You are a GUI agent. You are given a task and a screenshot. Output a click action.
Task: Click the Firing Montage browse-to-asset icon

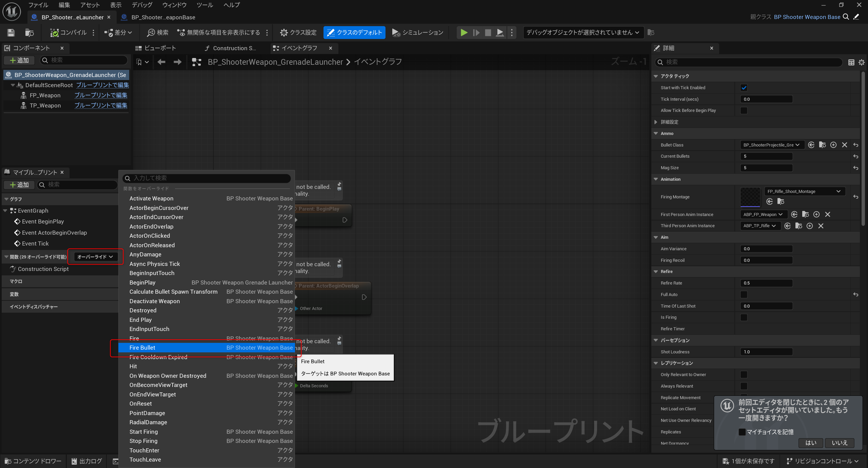(x=781, y=201)
